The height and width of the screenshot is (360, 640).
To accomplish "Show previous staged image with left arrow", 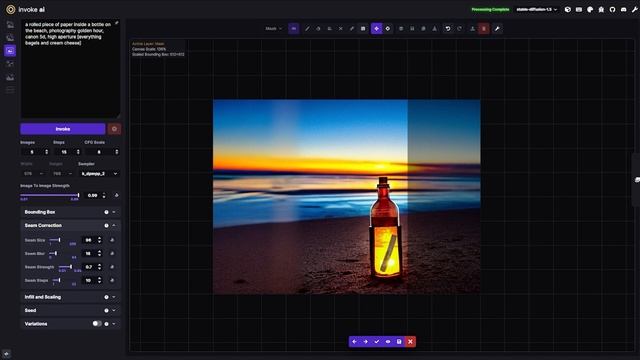I will pos(354,342).
